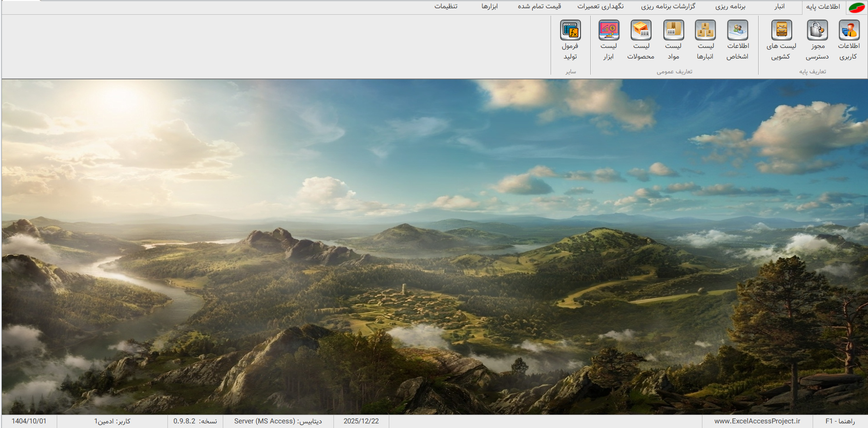Open the User Information (اطلاعات کاربری) icon
This screenshot has height=428, width=868.
point(849,30)
